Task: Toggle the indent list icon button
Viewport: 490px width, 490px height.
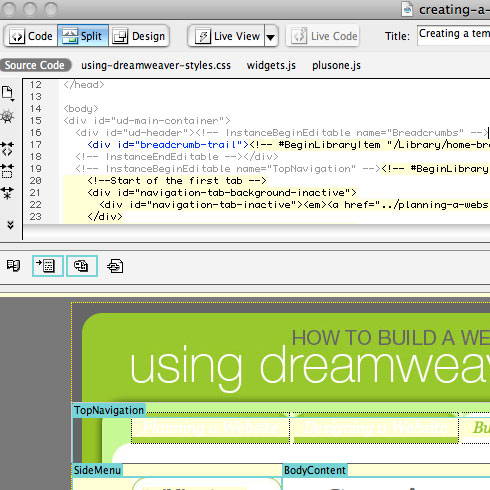Action: tap(48, 266)
